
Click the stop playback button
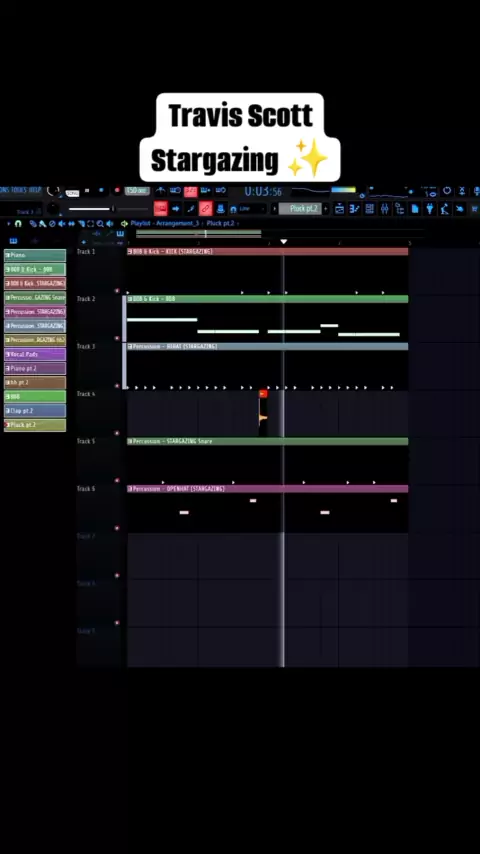87,191
